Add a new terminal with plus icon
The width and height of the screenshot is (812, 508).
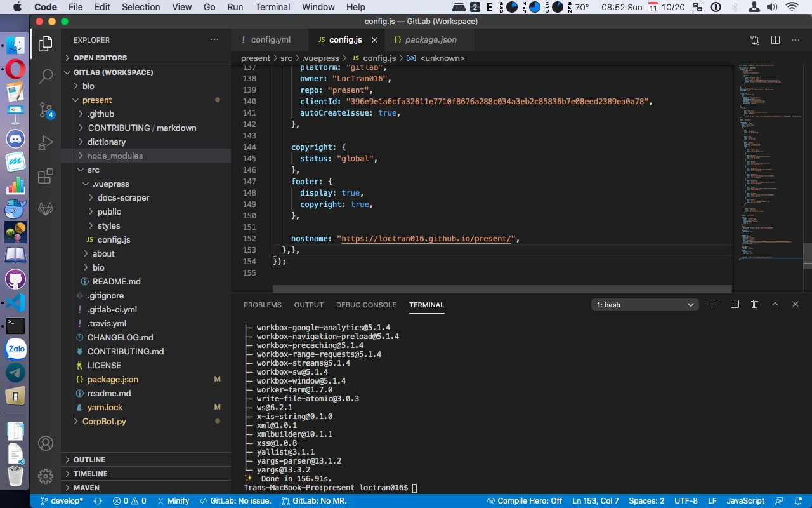pyautogui.click(x=714, y=305)
